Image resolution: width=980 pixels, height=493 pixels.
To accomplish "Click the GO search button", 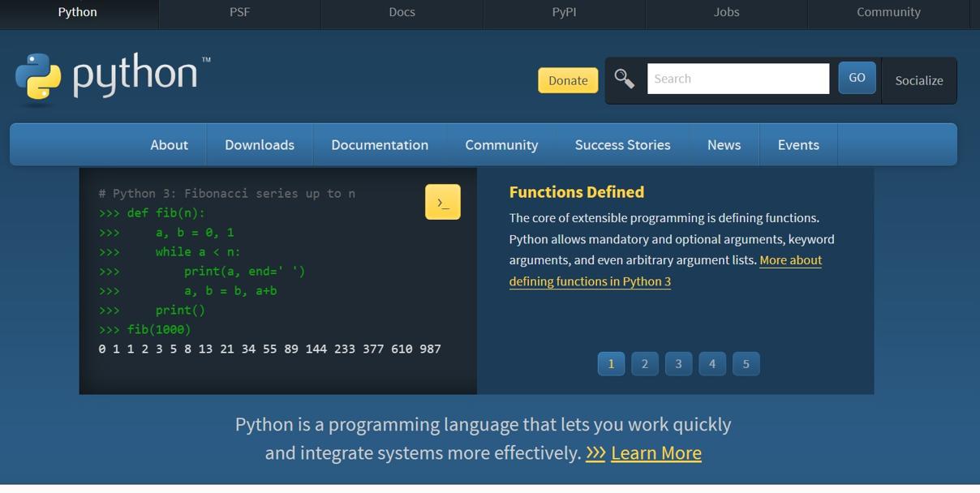I will (x=857, y=78).
